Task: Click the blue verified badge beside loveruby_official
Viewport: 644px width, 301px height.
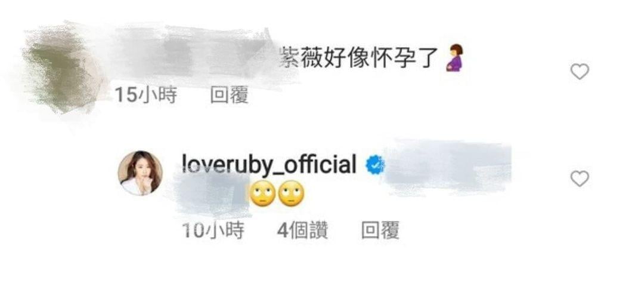Action: coord(375,165)
